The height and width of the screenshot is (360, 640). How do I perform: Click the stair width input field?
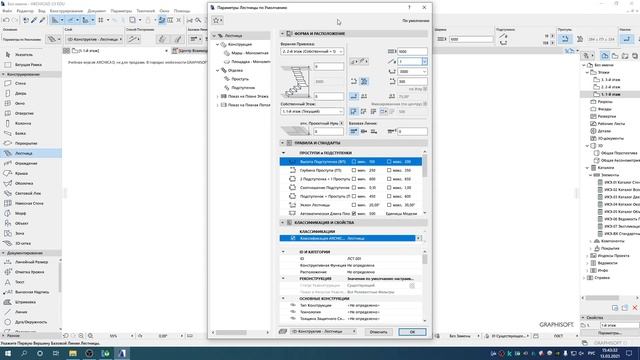tap(412, 51)
